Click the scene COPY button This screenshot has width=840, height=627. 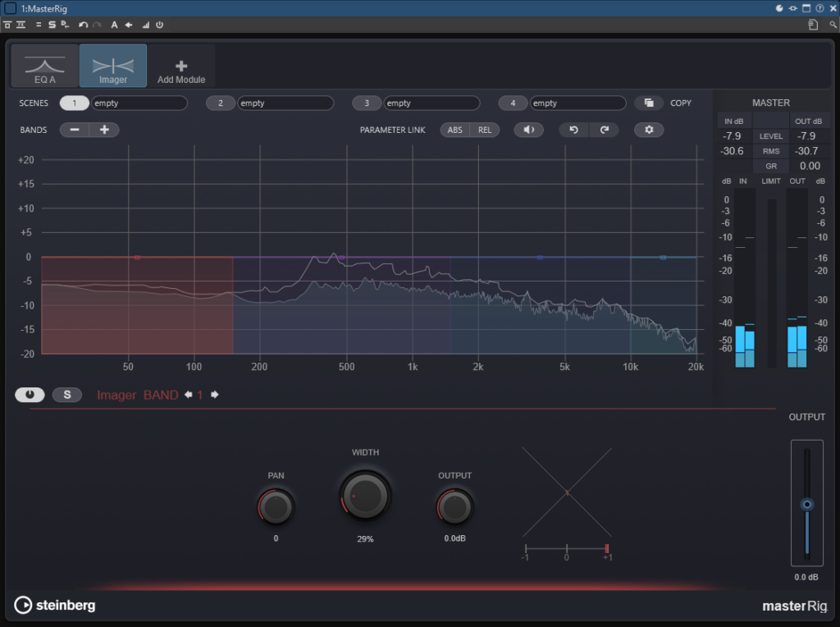pyautogui.click(x=649, y=103)
